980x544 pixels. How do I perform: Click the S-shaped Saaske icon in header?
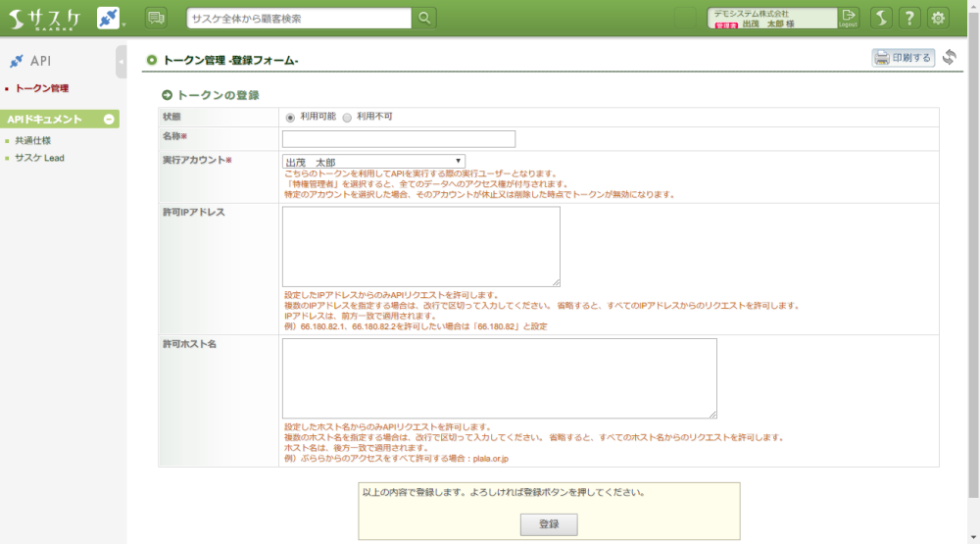pyautogui.click(x=881, y=18)
